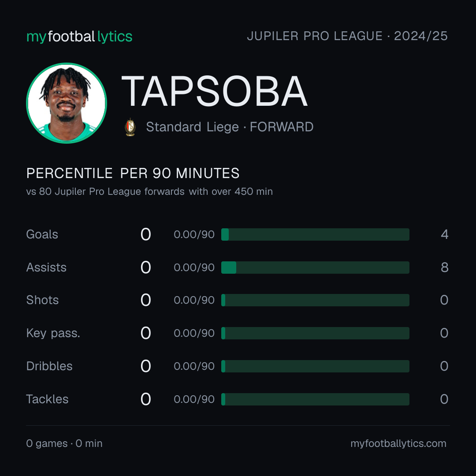Click the Jupiler Pro League 2024/25 label

pos(347,36)
